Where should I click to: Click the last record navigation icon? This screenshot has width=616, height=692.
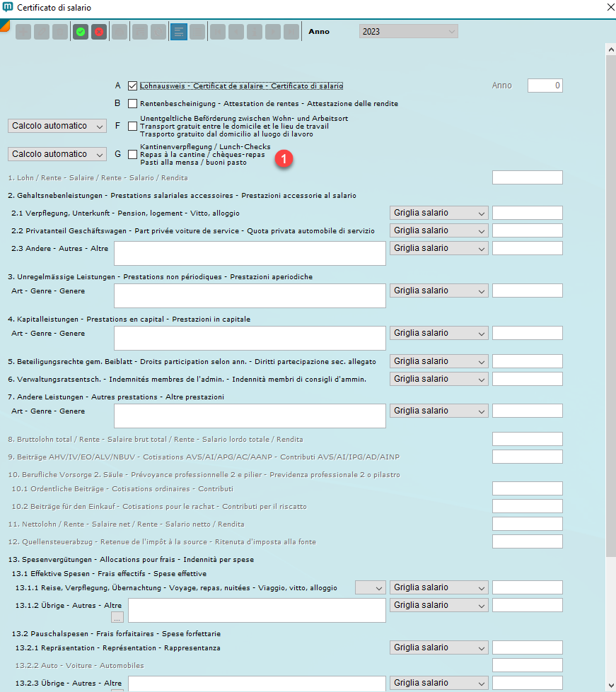pyautogui.click(x=291, y=31)
